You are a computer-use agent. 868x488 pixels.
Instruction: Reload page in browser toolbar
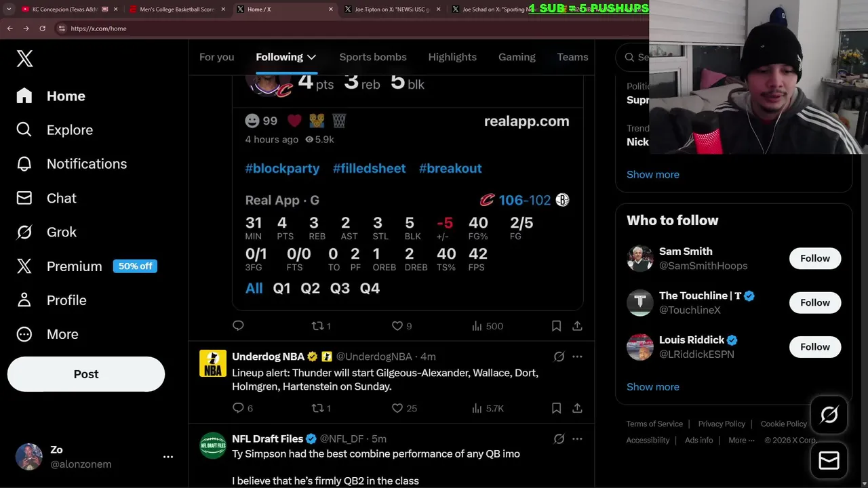42,28
